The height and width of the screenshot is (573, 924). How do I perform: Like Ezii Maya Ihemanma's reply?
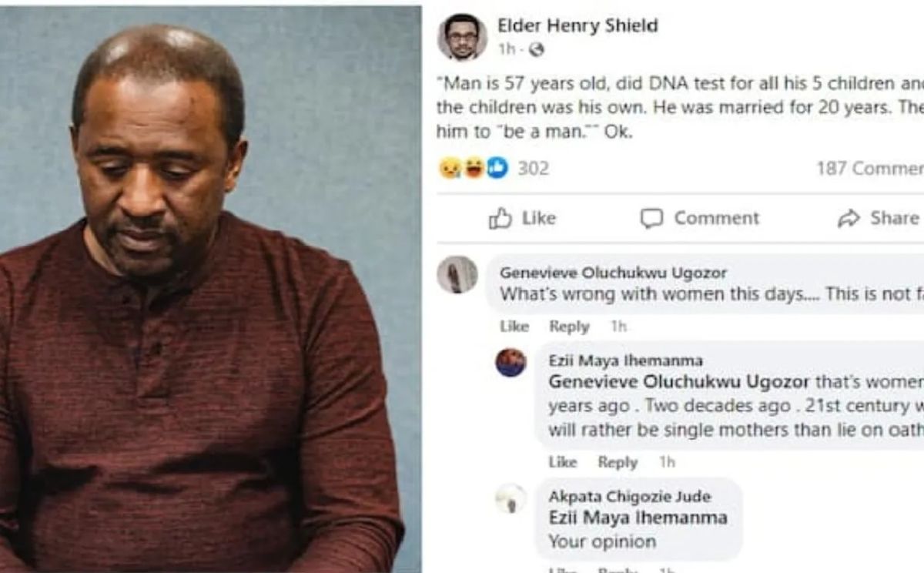point(562,462)
